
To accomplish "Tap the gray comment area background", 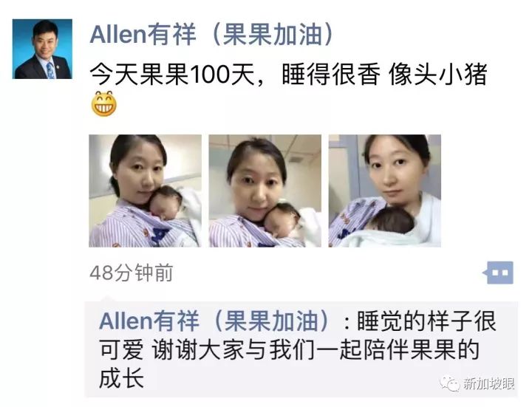I will 301,349.
